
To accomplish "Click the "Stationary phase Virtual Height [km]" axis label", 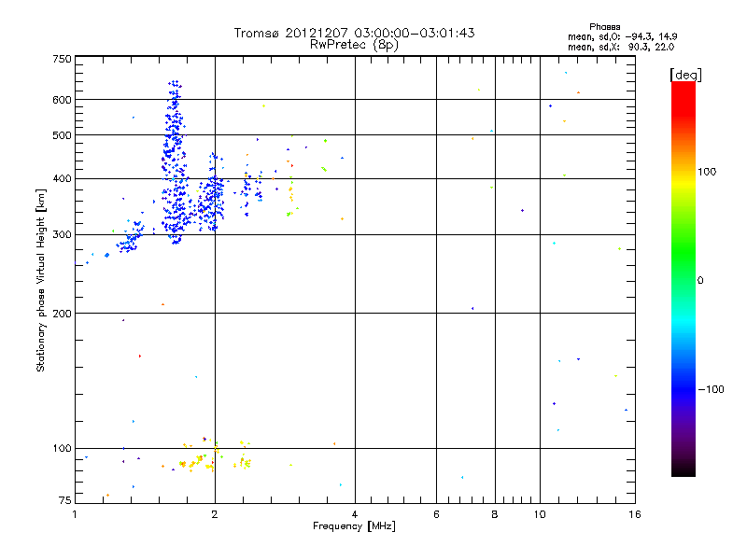I will (x=40, y=280).
